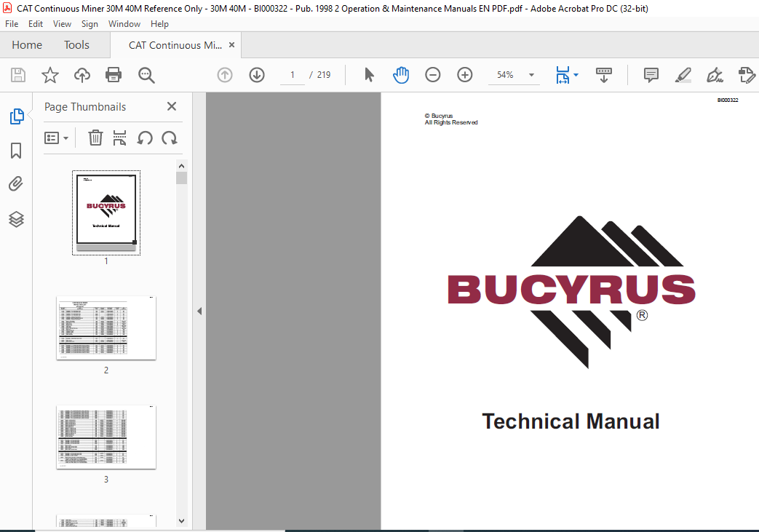Screen dimensions: 759x532
Task: Select the page 3 thumbnail
Action: point(106,437)
